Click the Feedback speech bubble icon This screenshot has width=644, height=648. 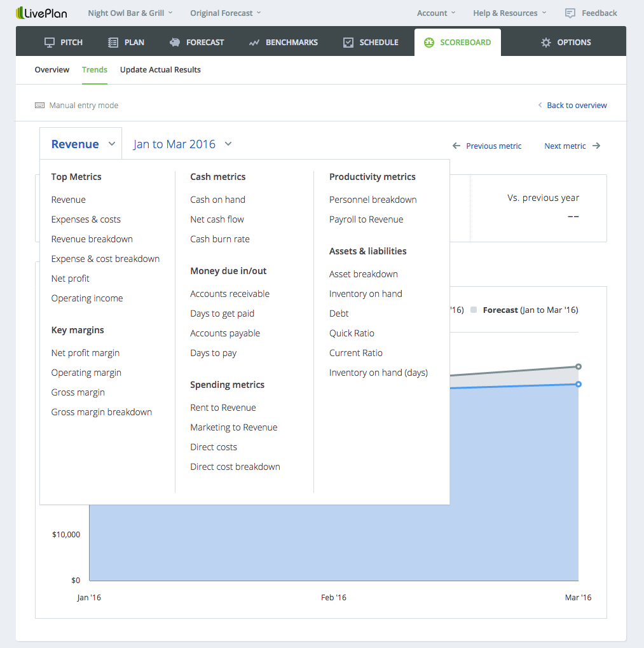(x=570, y=13)
